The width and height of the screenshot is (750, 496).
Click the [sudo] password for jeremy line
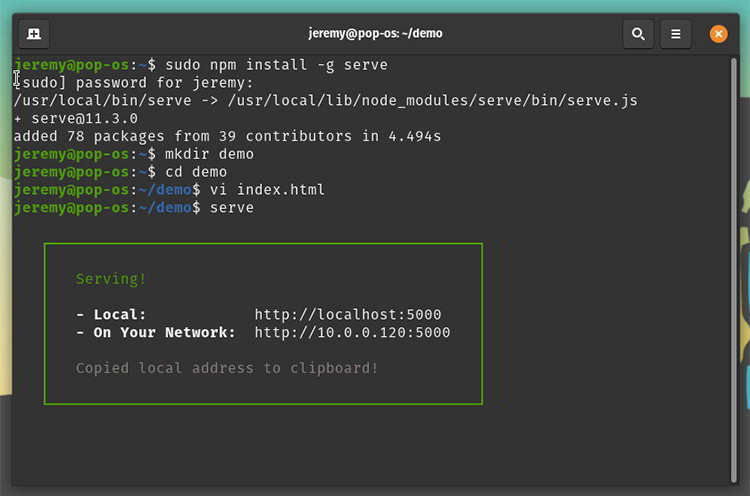[133, 83]
